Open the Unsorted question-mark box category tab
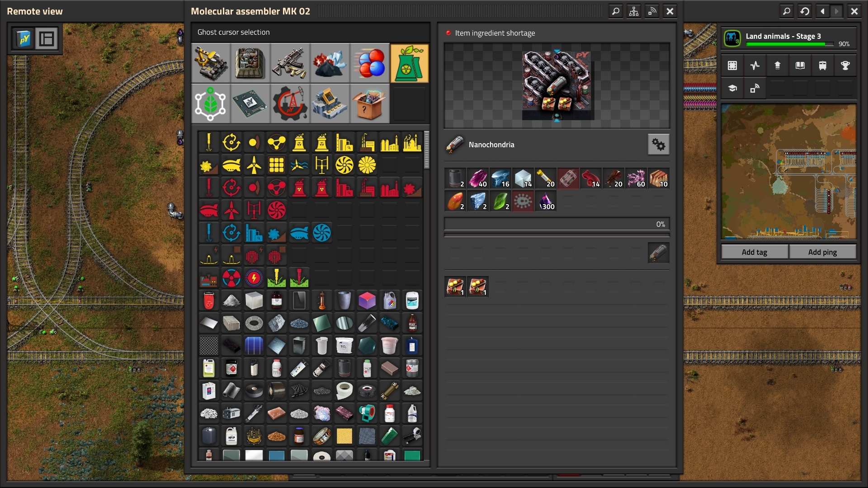Viewport: 868px width, 488px height. [x=369, y=103]
